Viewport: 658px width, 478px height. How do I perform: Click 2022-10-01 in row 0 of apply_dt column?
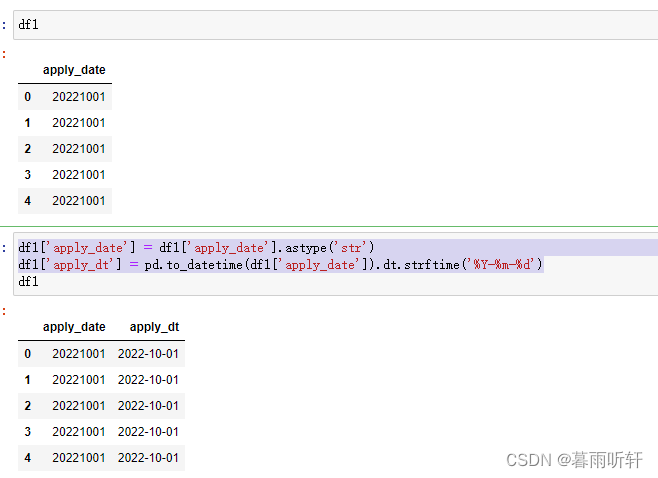[x=148, y=354]
